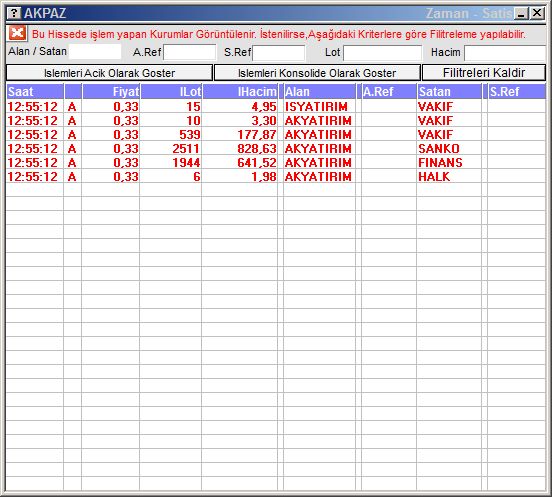Click lot value 6
The image size is (552, 497).
[x=197, y=176]
